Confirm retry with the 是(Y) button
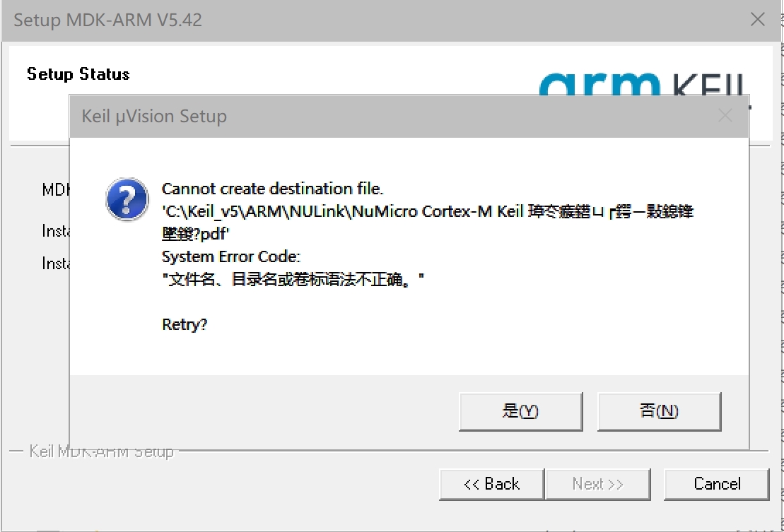 tap(520, 411)
